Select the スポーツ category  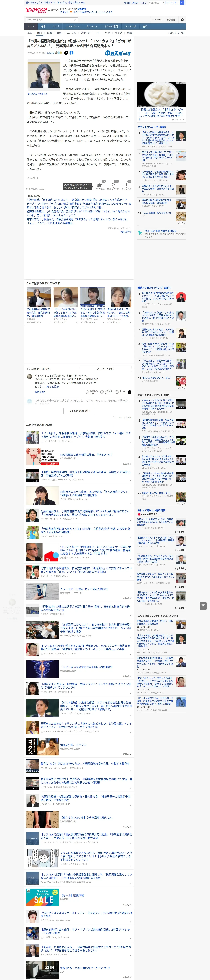(x=86, y=33)
